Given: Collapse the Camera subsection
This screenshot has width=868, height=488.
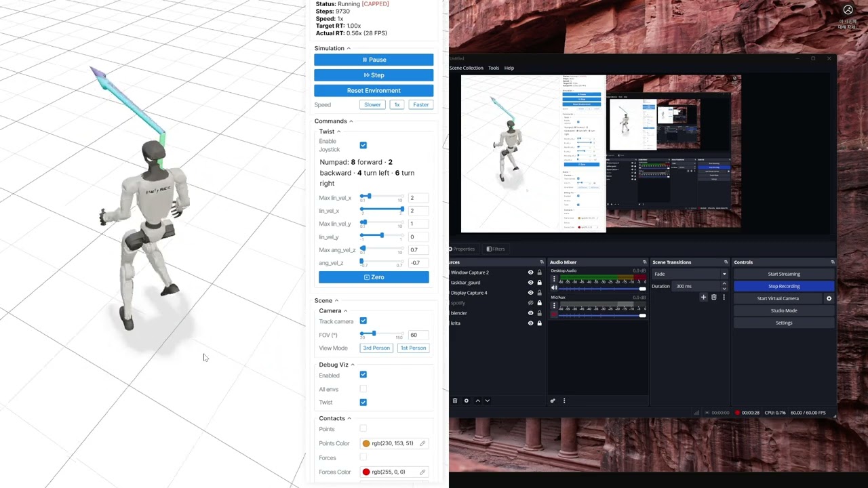Looking at the screenshot, I should click(333, 311).
